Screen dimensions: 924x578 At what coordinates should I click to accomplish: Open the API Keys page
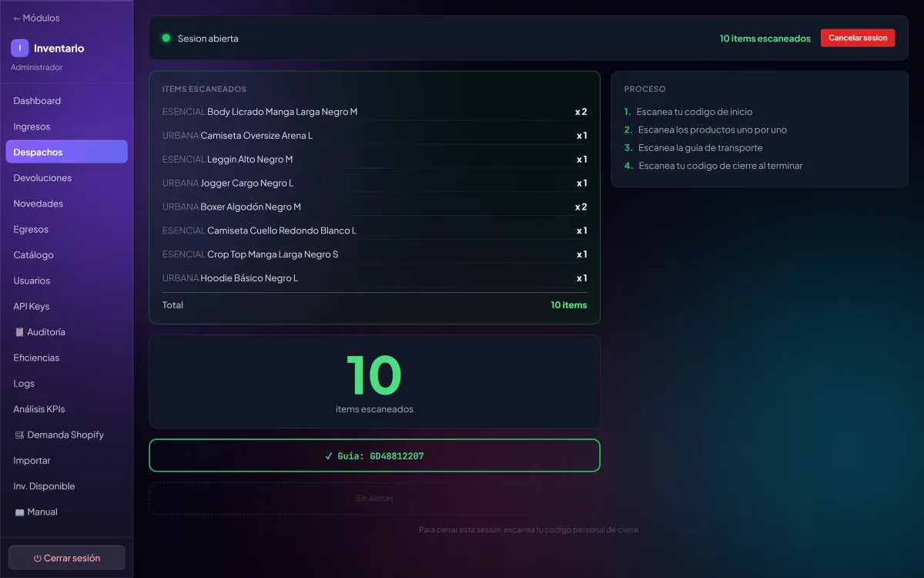coord(66,307)
